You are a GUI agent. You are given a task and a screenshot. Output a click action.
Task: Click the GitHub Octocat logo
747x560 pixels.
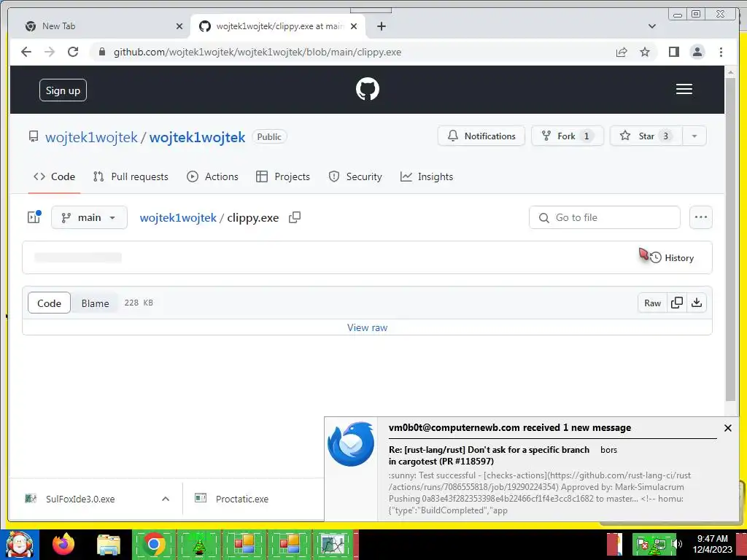[368, 89]
